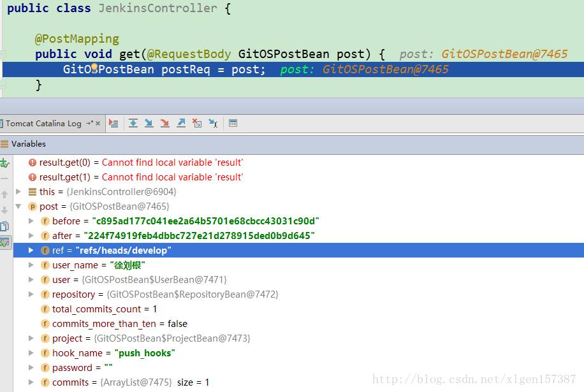Select the 'this = JenkinsController@6904' row
The height and width of the screenshot is (392, 584).
(298, 192)
